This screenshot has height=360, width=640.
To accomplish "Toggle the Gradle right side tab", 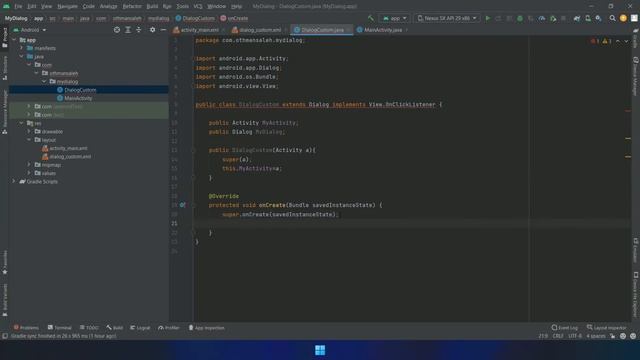I will tap(636, 38).
